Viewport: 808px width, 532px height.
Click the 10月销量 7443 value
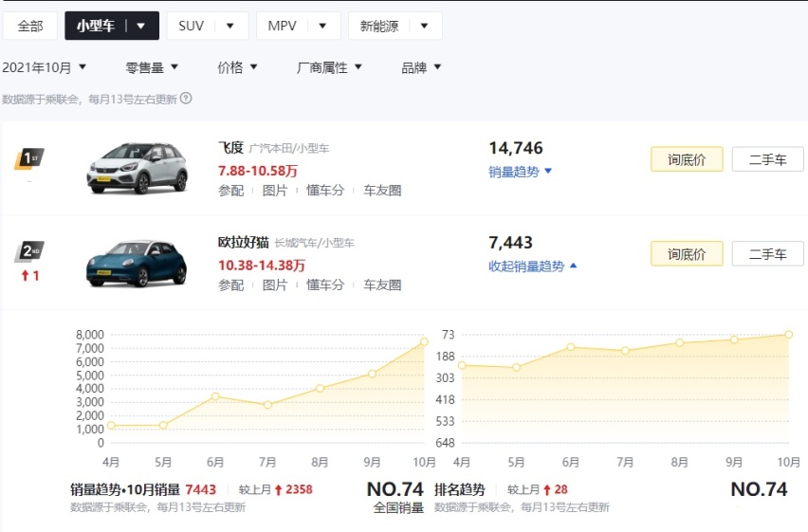[200, 489]
